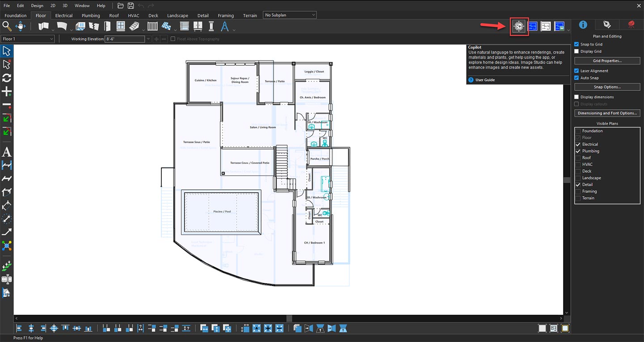
Task: Enable Display Grid checkbox
Action: tap(576, 51)
